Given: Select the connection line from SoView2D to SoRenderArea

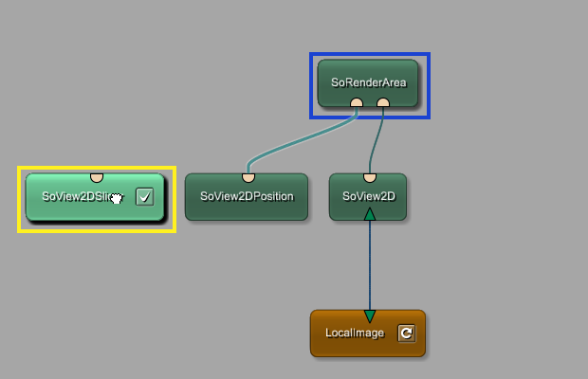Looking at the screenshot, I should coord(377,142).
